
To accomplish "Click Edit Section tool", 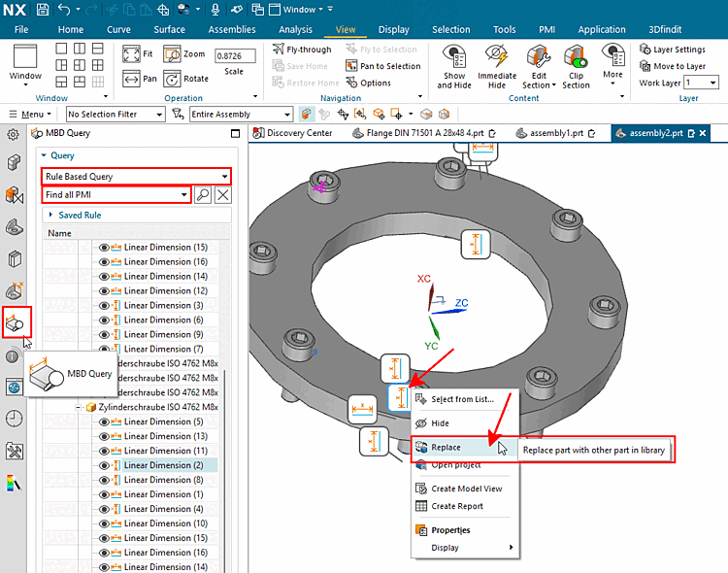I will [x=539, y=66].
